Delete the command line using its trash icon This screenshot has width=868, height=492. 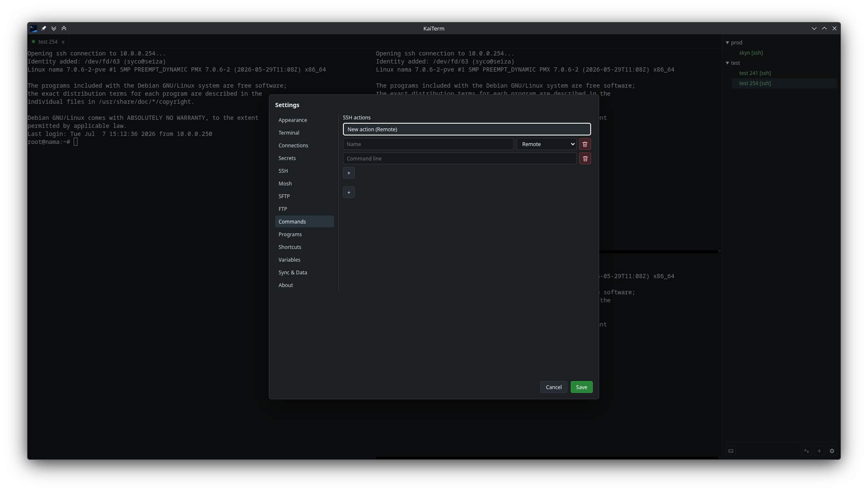coord(585,159)
